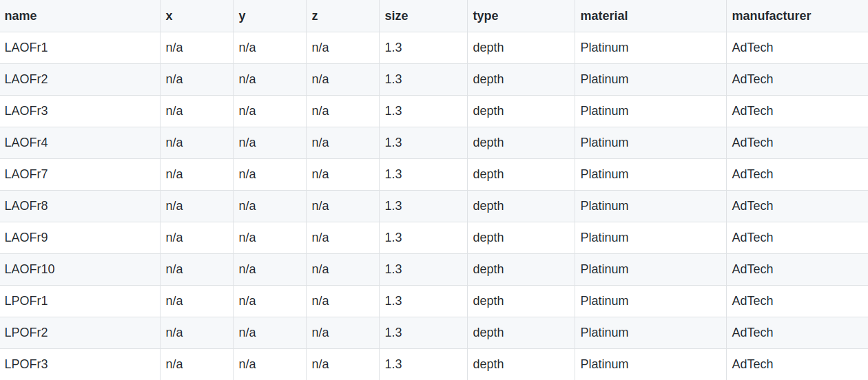Click the 'manufacturer' column header

point(771,16)
